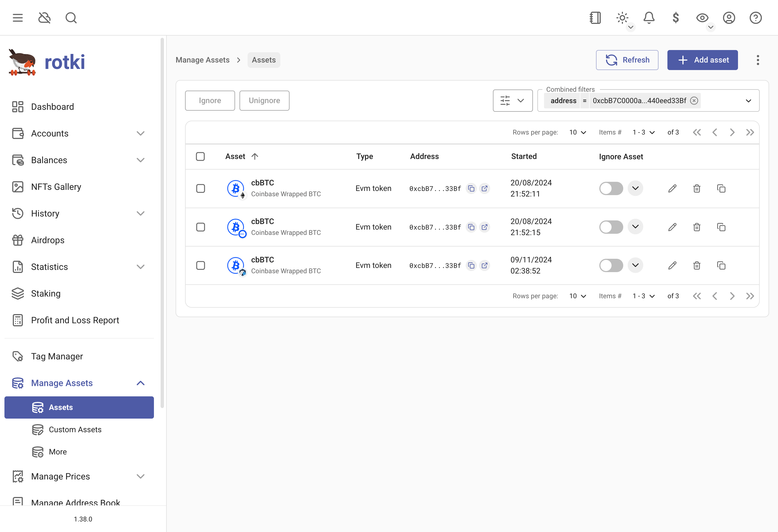
Task: Delete the cbBTC asset started 09/11/2024
Action: point(697,265)
